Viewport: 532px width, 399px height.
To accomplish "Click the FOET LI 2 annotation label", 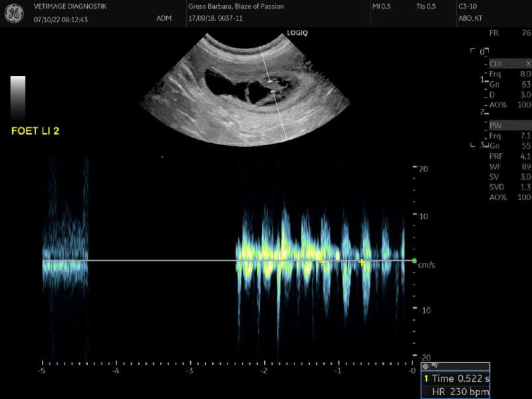I will pos(35,131).
